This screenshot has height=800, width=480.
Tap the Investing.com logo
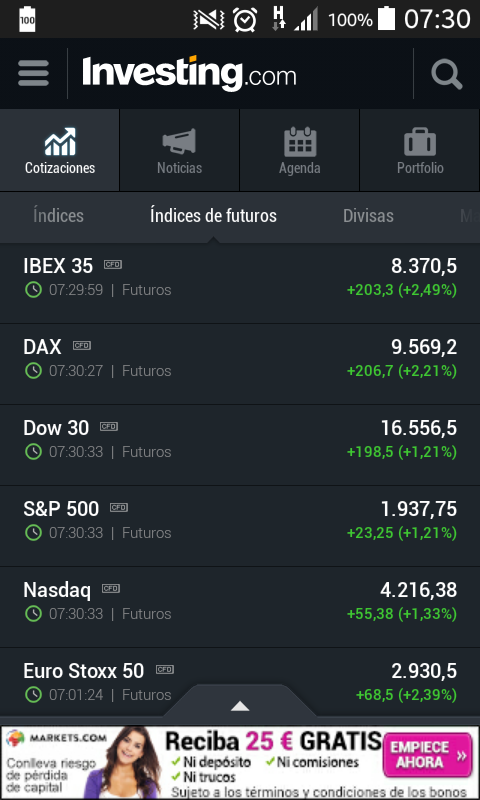(189, 73)
